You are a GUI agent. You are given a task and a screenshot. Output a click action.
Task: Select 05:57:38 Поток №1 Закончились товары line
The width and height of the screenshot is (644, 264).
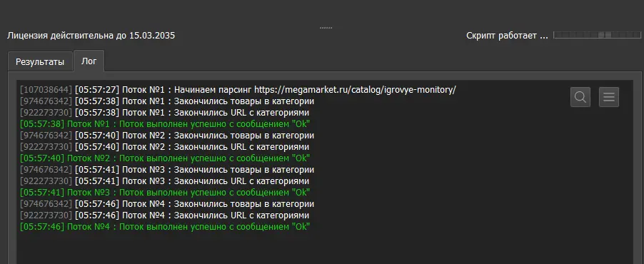coord(167,101)
